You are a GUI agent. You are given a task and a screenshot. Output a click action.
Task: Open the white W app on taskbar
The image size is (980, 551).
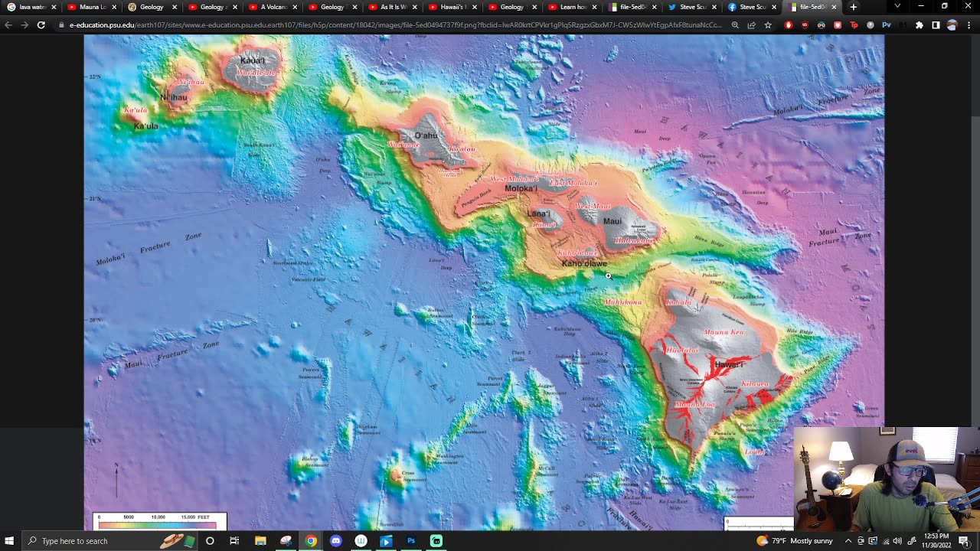361,541
